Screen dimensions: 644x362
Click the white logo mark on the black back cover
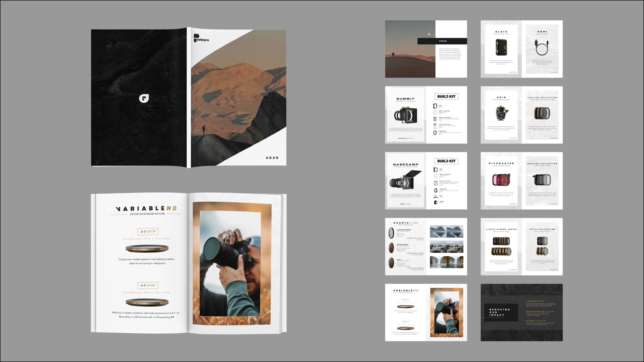tap(144, 98)
